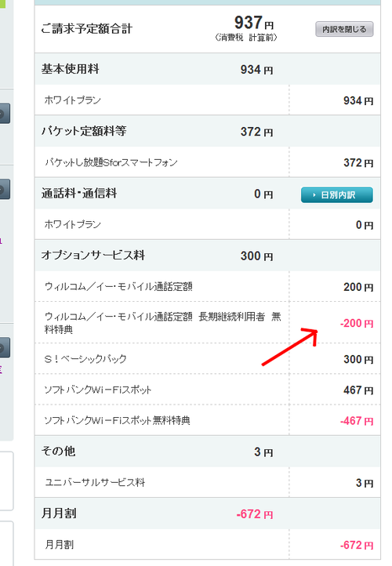Click the top dark sidebar arrow button

coord(5,114)
